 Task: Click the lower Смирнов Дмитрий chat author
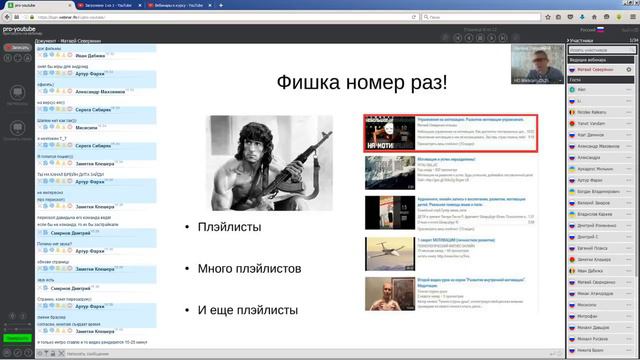point(70,288)
